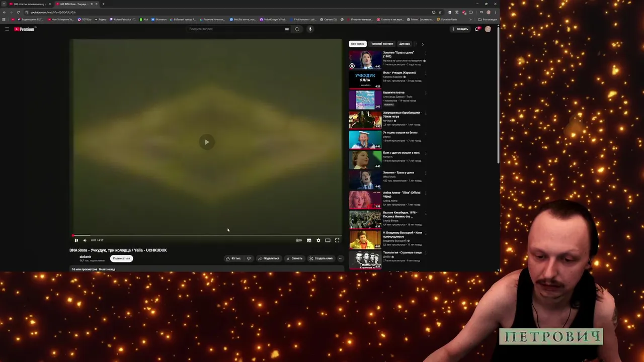Bookmark this page with the star icon
The image size is (644, 362).
[440, 12]
